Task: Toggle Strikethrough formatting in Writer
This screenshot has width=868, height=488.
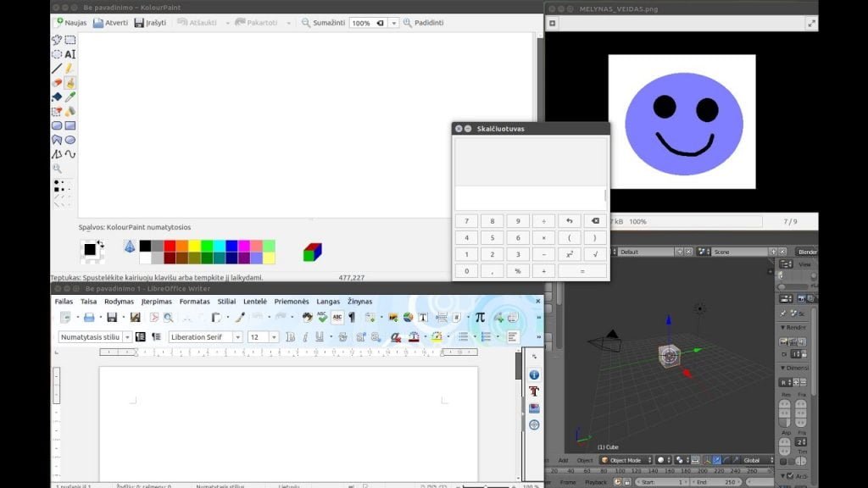Action: click(342, 337)
